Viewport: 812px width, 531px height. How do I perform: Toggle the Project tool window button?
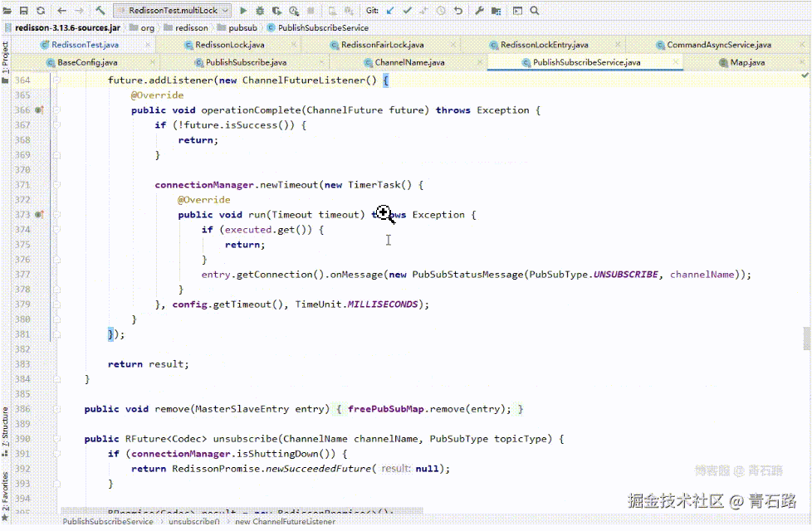5,62
